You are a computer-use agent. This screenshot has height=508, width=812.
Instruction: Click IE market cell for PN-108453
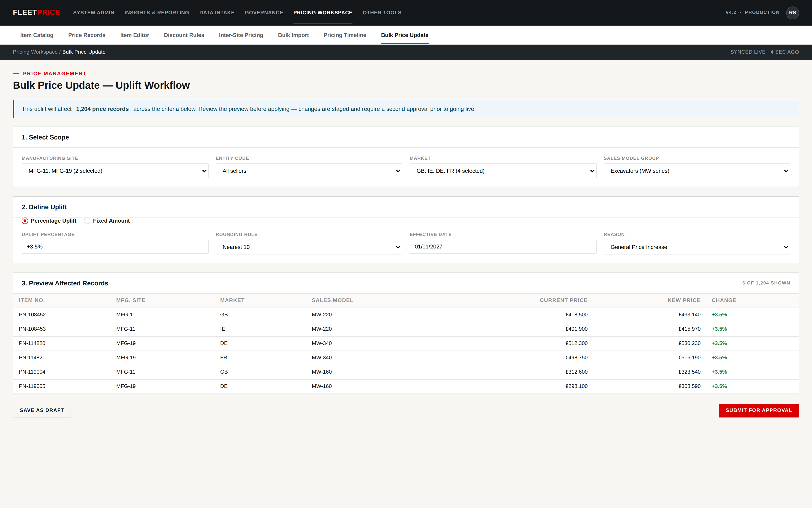pyautogui.click(x=222, y=329)
